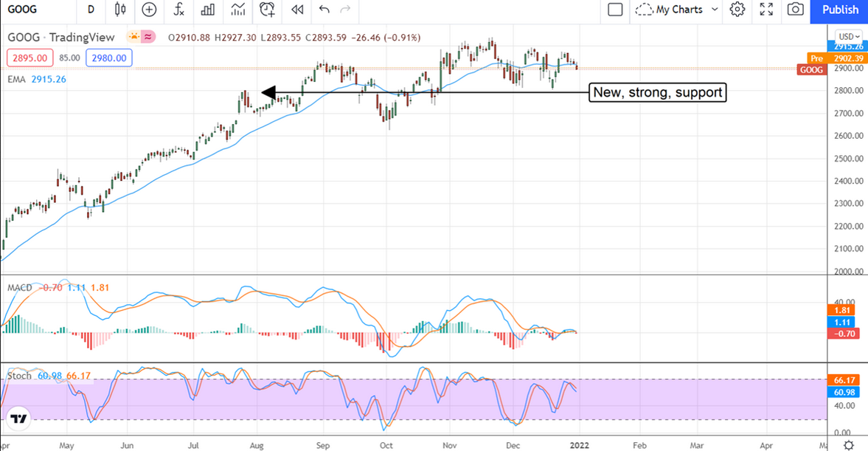Image resolution: width=868 pixels, height=451 pixels.
Task: Click the C2893.59 close price value
Action: pyautogui.click(x=326, y=38)
